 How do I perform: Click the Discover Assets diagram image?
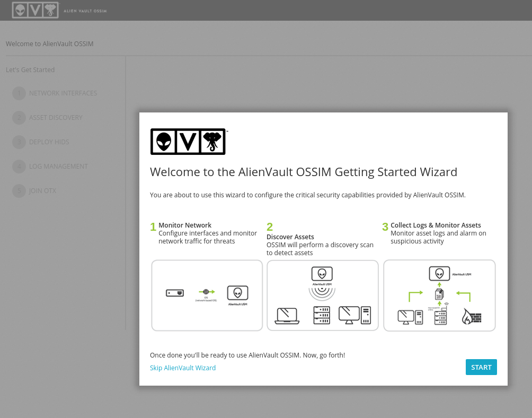[x=323, y=295]
